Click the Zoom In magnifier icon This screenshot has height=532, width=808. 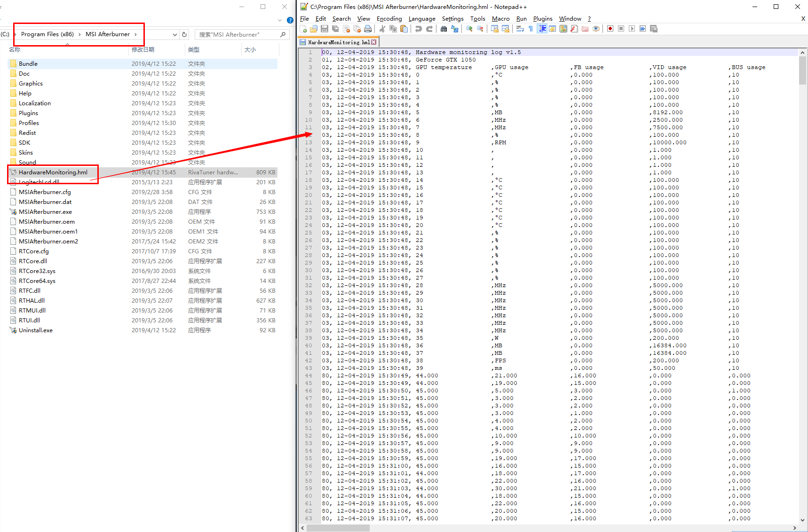(469, 29)
